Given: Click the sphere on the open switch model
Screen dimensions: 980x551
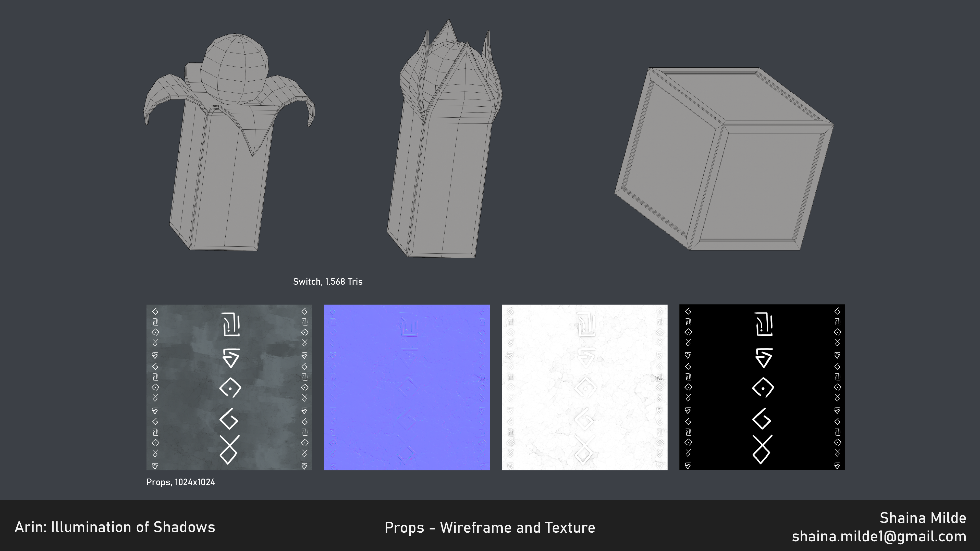Looking at the screenshot, I should tap(234, 69).
